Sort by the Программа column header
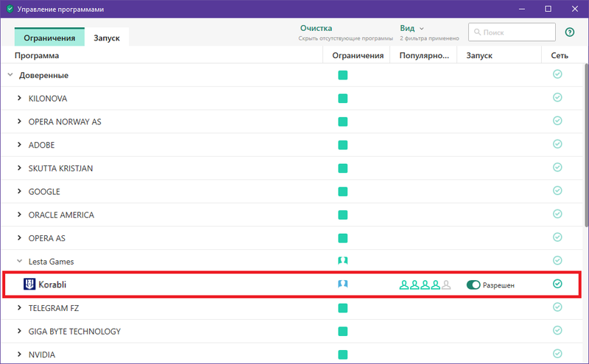The height and width of the screenshot is (364, 589). 37,56
